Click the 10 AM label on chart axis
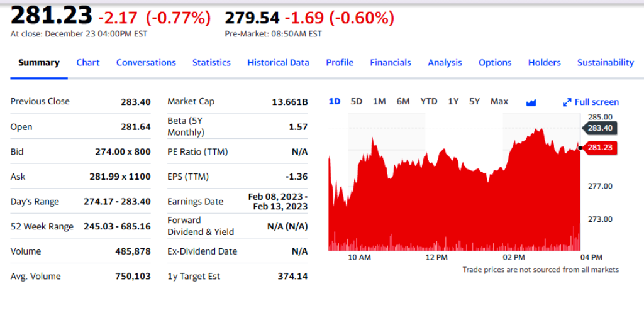This screenshot has height=318, width=644. 359,258
